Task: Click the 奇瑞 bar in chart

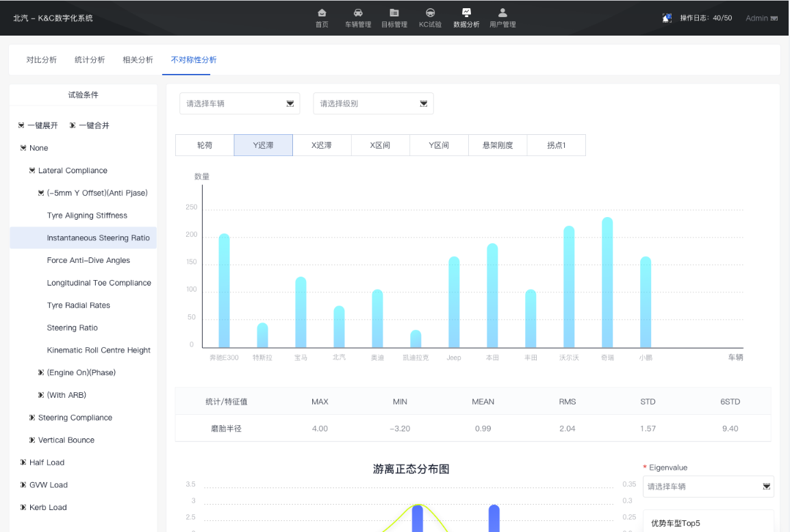Action: 607,283
